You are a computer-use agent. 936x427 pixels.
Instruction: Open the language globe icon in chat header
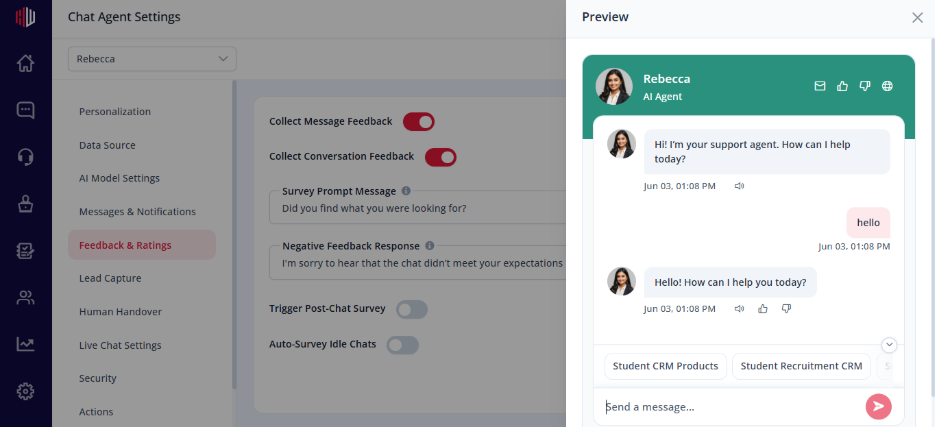(x=888, y=87)
